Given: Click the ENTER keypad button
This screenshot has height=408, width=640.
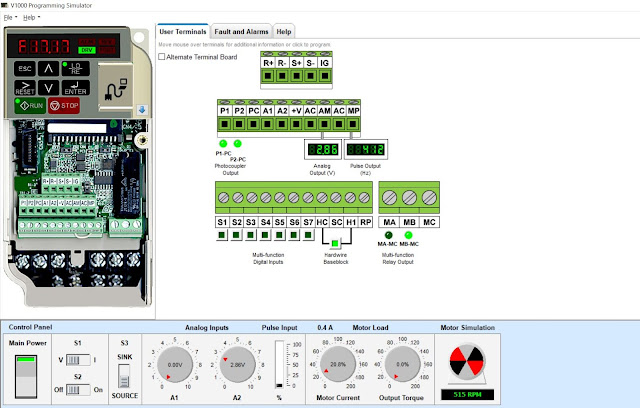Looking at the screenshot, I should click(76, 88).
